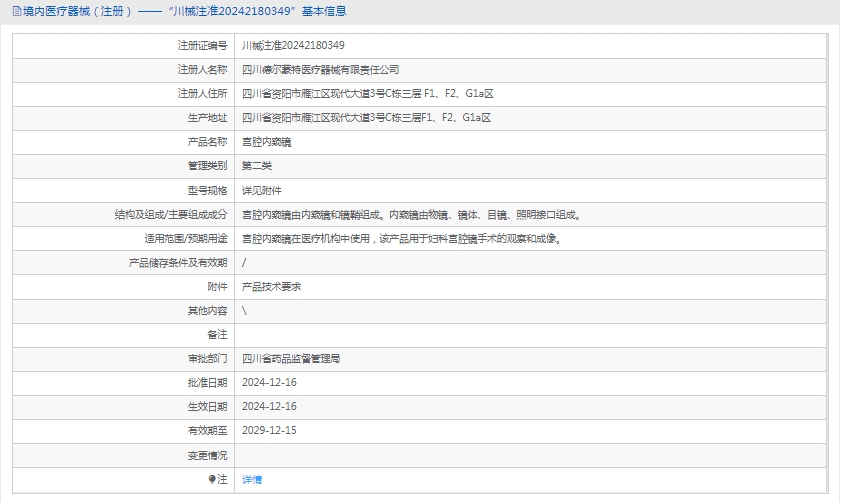The width and height of the screenshot is (841, 502).
Task: Click the 注册人住所 address value
Action: click(x=368, y=93)
